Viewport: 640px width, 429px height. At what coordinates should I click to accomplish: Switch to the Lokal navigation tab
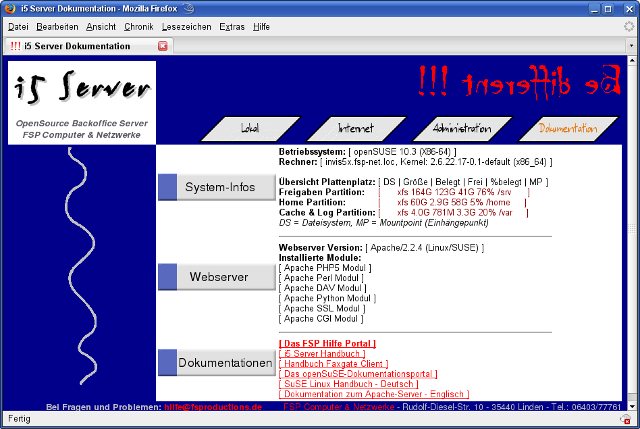coord(250,129)
